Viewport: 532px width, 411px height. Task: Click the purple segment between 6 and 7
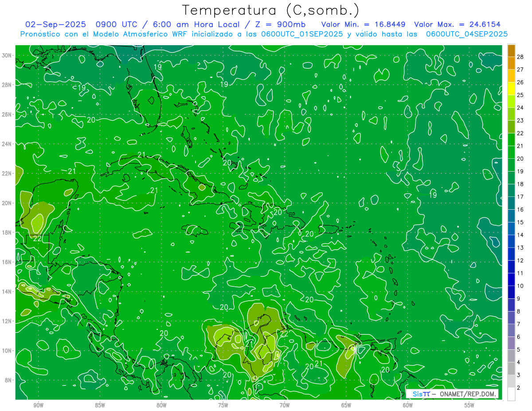tap(511, 331)
